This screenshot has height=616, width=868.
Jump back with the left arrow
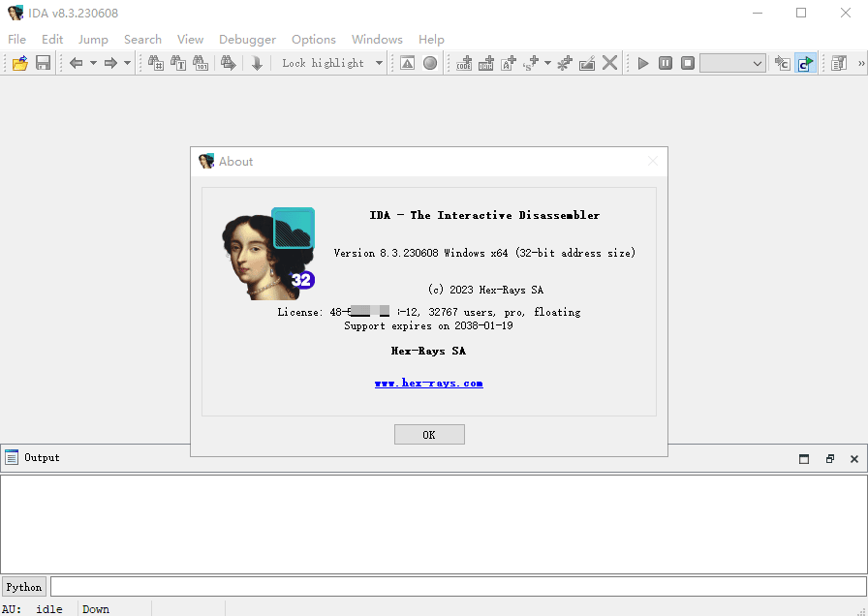76,63
